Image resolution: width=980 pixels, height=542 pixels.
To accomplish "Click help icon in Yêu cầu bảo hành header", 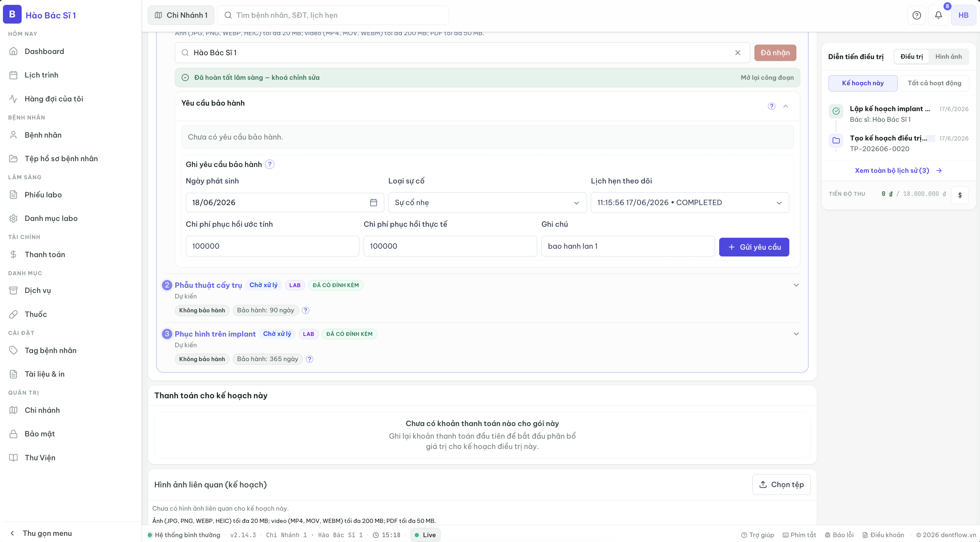I will tap(772, 106).
